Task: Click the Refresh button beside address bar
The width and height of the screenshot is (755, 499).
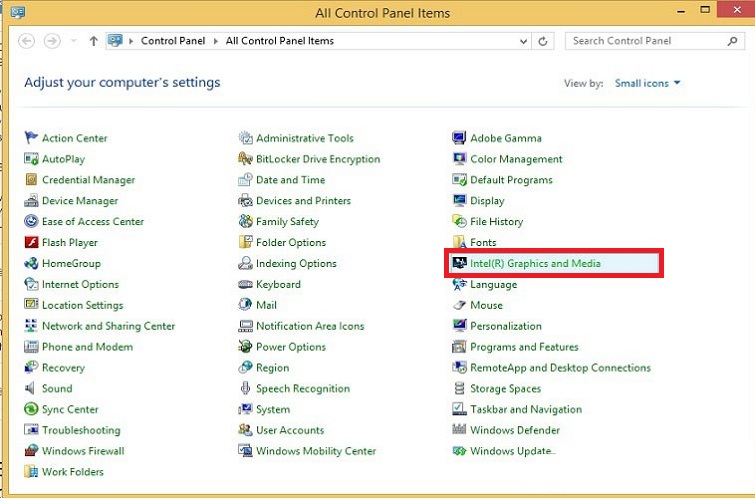Action: [543, 41]
